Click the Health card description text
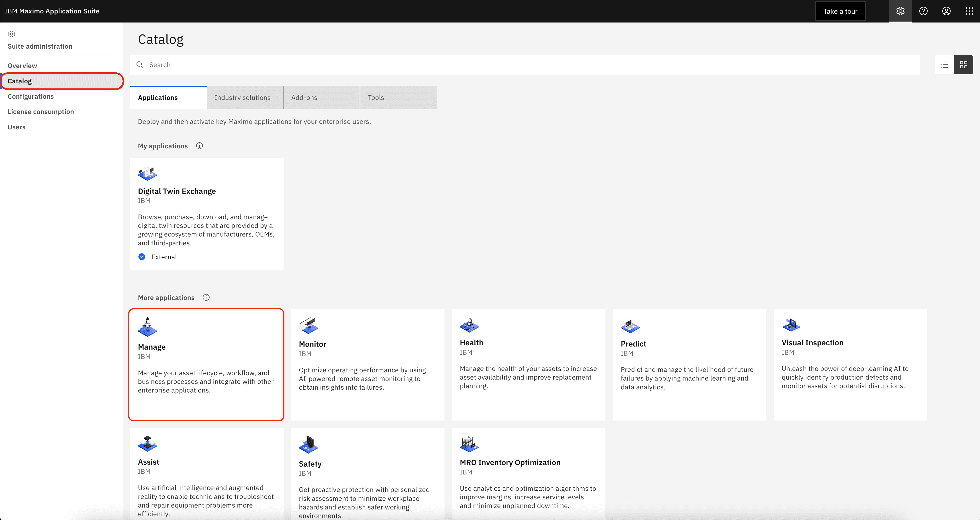 tap(528, 377)
